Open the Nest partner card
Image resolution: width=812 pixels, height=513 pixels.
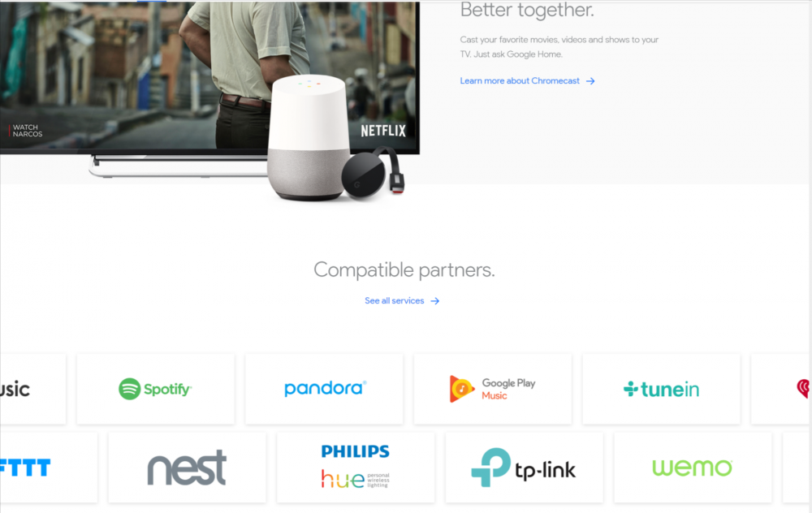pyautogui.click(x=187, y=468)
